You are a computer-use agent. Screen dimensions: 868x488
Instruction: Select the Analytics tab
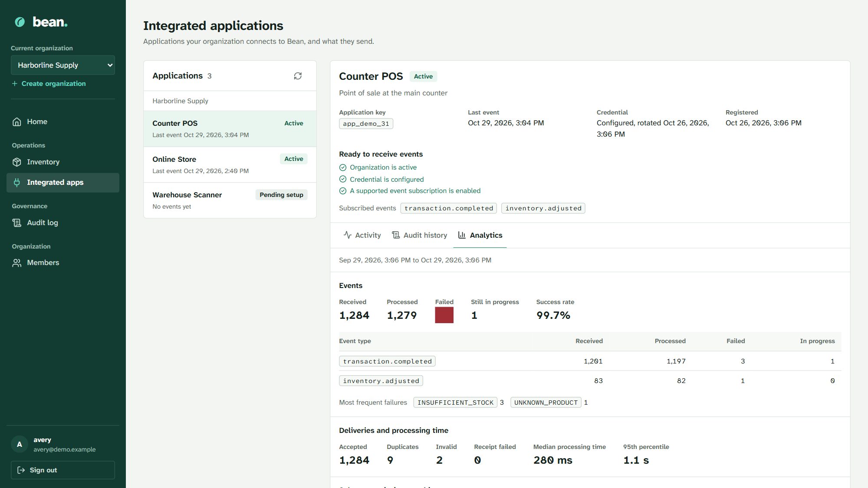(480, 235)
